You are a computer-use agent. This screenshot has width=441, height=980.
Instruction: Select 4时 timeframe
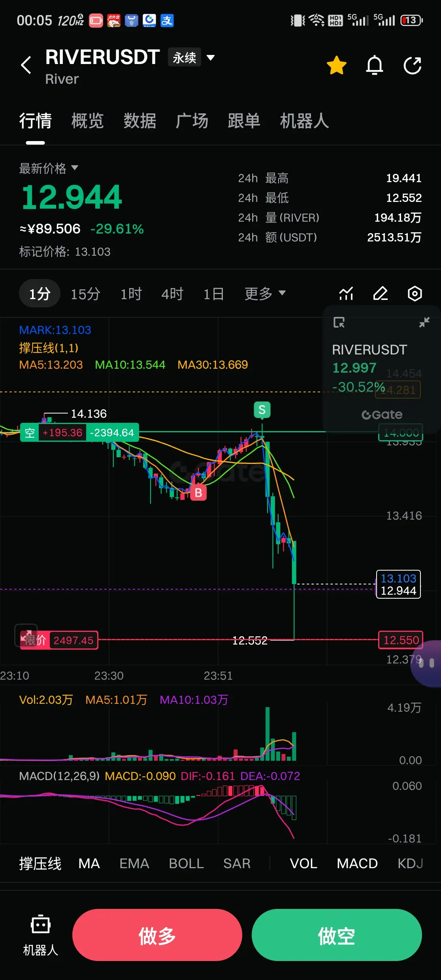172,294
